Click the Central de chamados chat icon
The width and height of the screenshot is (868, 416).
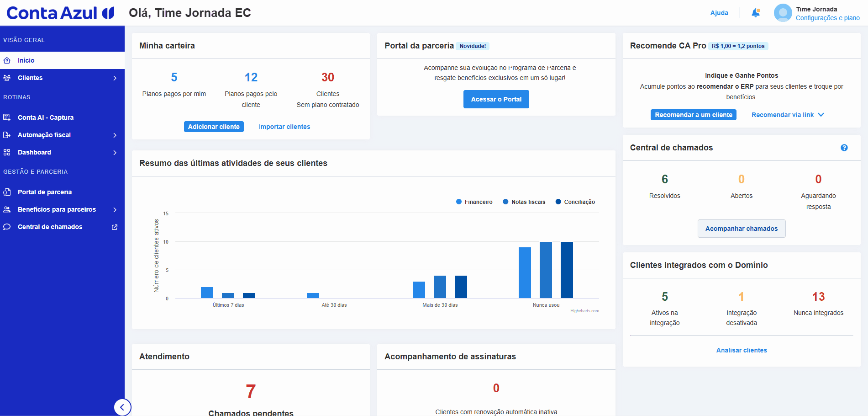click(x=7, y=227)
